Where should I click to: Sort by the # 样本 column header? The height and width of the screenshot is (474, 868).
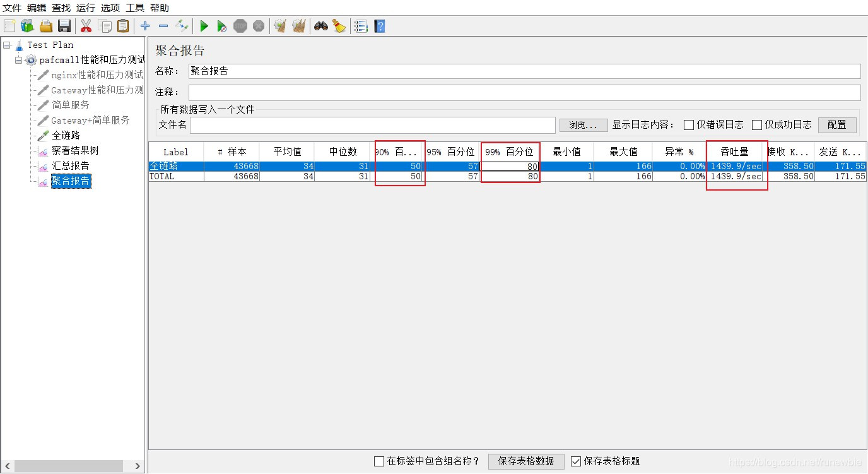point(232,152)
